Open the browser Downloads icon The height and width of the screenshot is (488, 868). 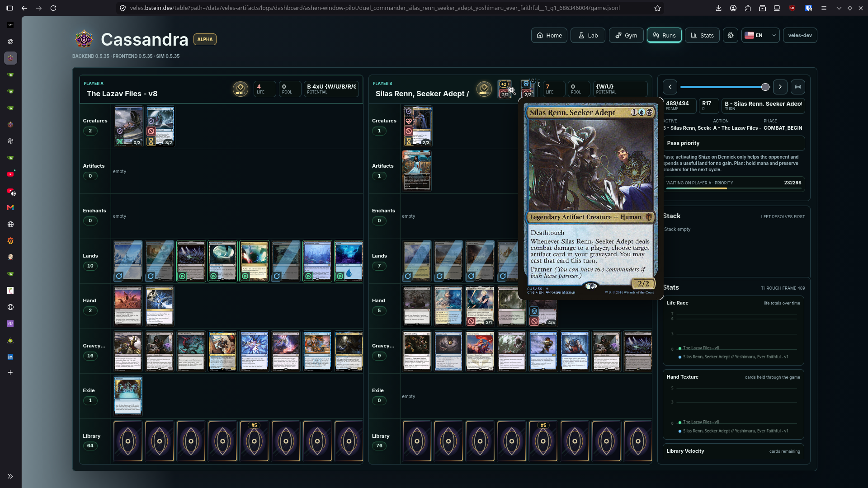[719, 8]
